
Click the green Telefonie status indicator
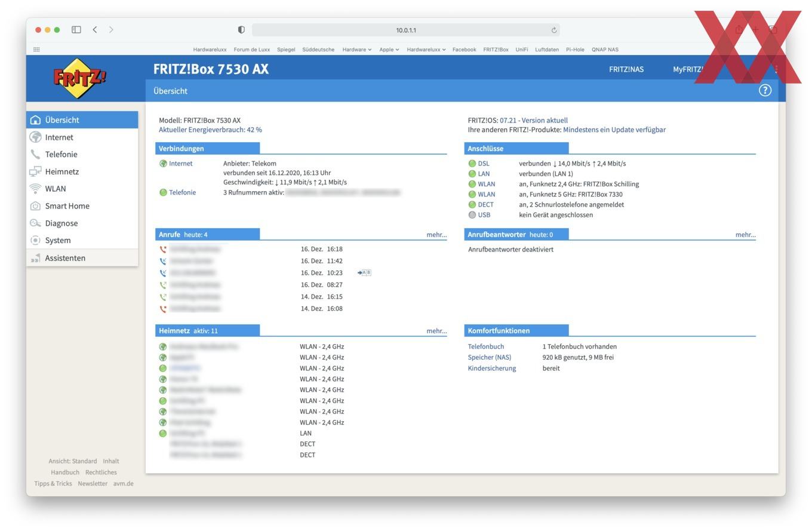[x=163, y=192]
